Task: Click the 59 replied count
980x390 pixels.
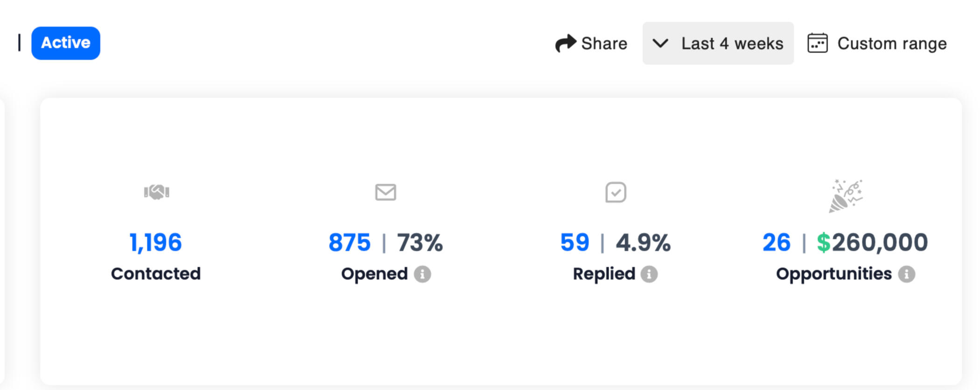Action: point(575,243)
